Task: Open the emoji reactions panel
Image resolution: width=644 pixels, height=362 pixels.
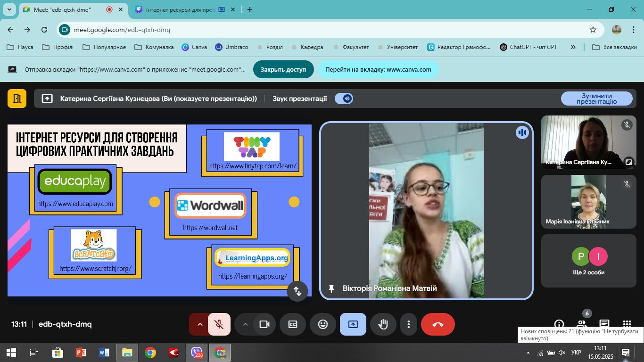Action: coord(323,324)
